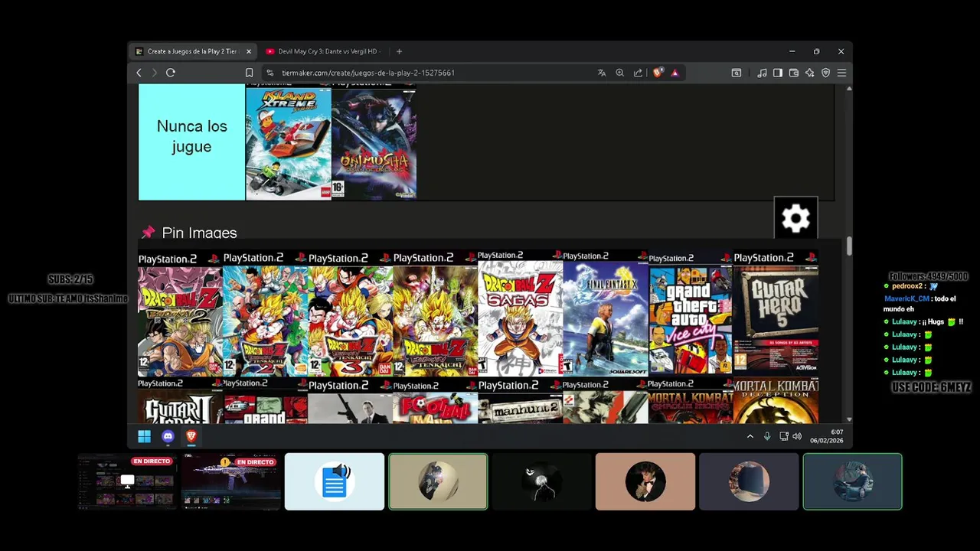Switch to the Devil May Cry 3 YouTube tab
The image size is (980, 551).
[323, 51]
